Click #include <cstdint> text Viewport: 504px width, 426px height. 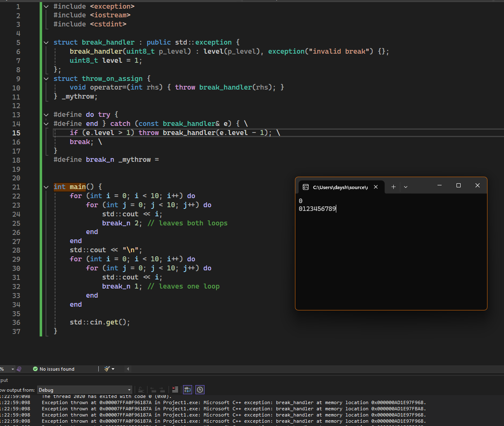pos(90,24)
